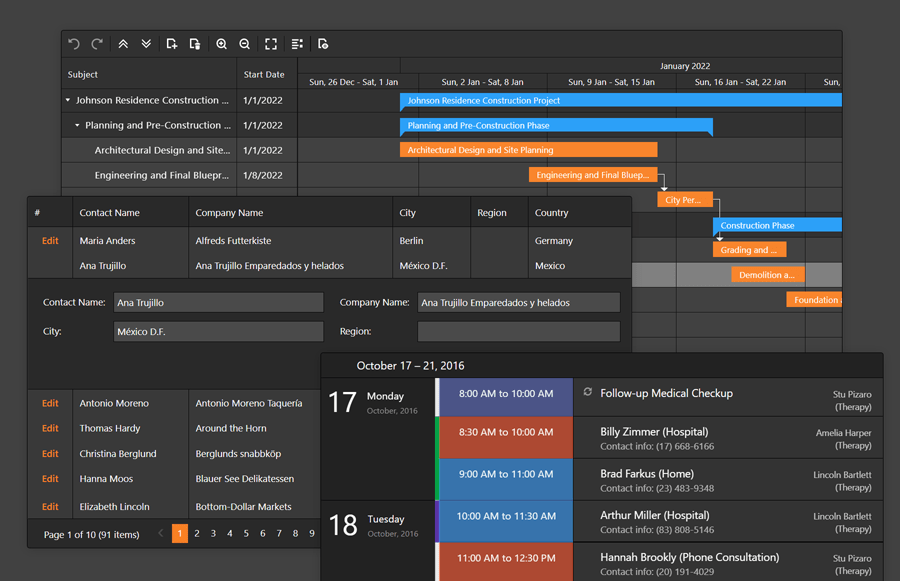
Task: Select the Architectural Design and Site Planning bar
Action: click(528, 149)
